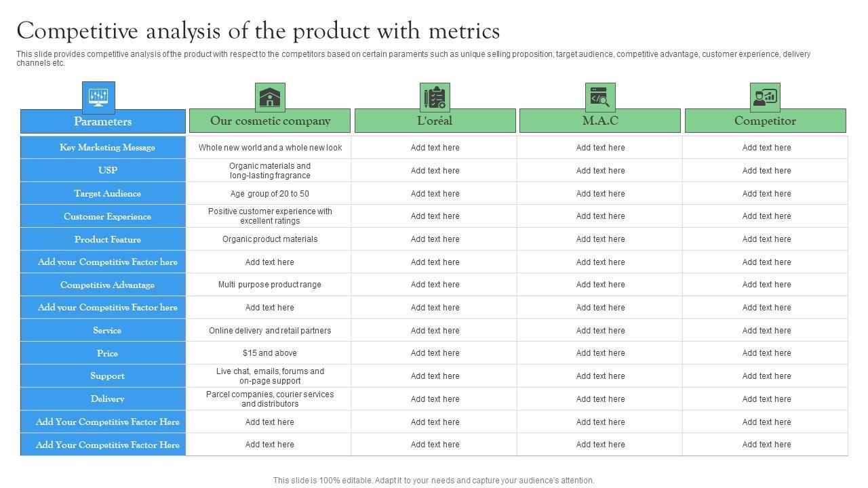Viewport: 868px width, 488px height.
Task: Select the Parameters column header
Action: coord(103,121)
